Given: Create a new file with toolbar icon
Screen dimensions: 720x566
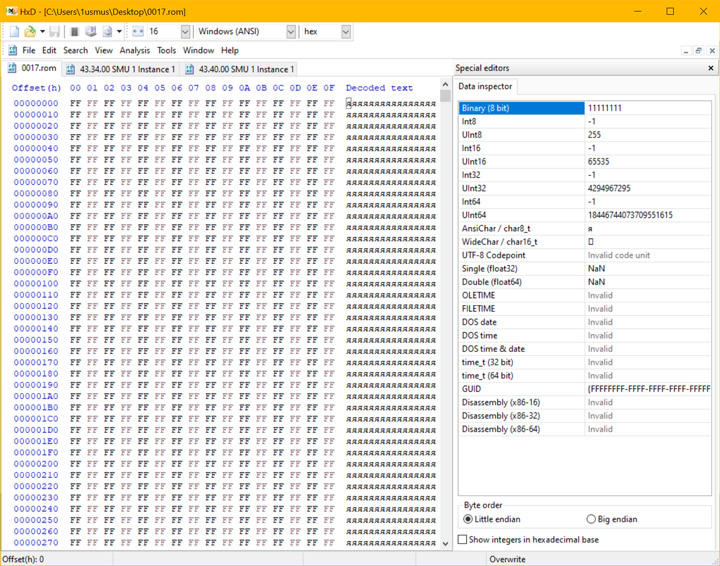Looking at the screenshot, I should click(x=14, y=32).
